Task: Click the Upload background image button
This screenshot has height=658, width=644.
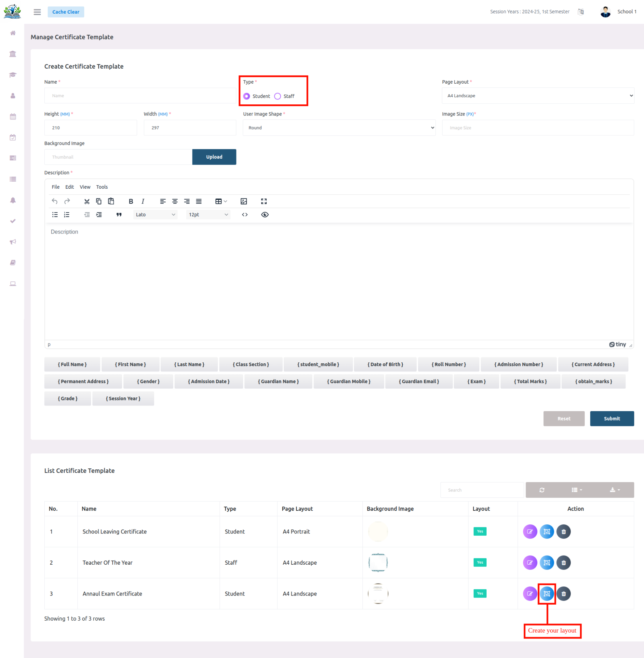Action: [214, 157]
